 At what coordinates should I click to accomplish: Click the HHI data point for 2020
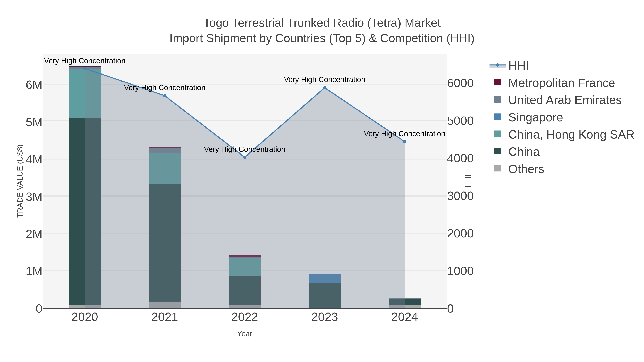[x=85, y=68]
